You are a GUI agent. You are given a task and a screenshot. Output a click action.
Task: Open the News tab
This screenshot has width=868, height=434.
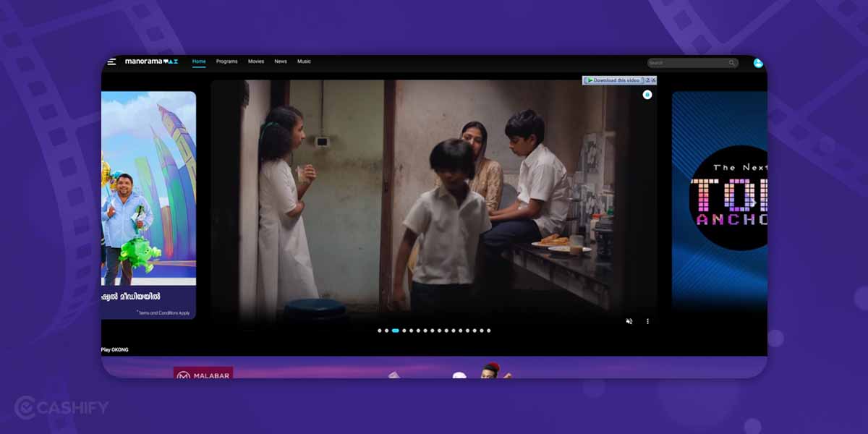point(281,61)
